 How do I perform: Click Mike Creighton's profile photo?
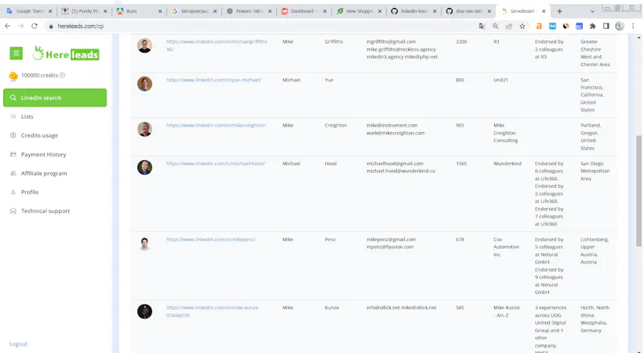tap(145, 129)
